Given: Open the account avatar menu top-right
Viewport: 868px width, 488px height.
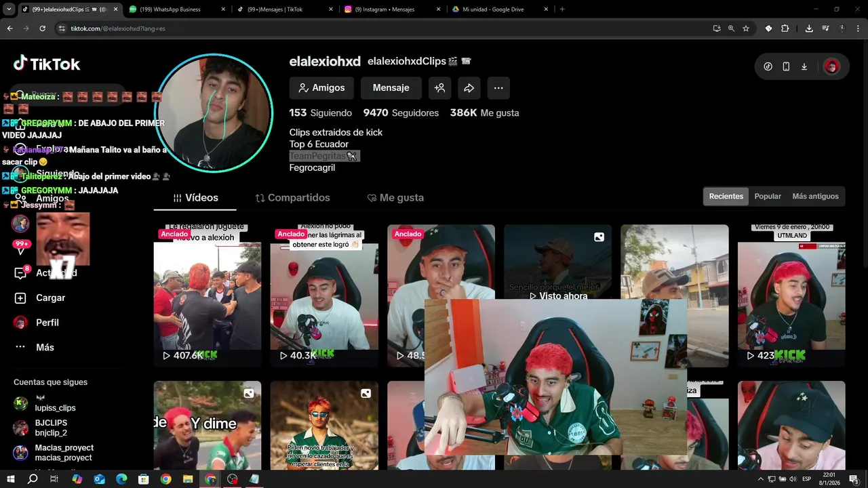Looking at the screenshot, I should [832, 66].
